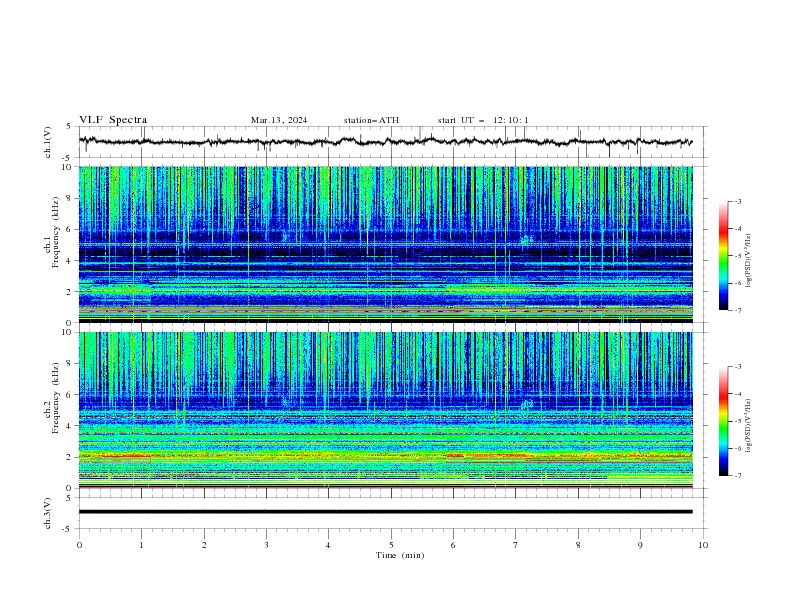Click inside the ch.1 spectrogram panel
The height and width of the screenshot is (612, 792).
click(386, 244)
